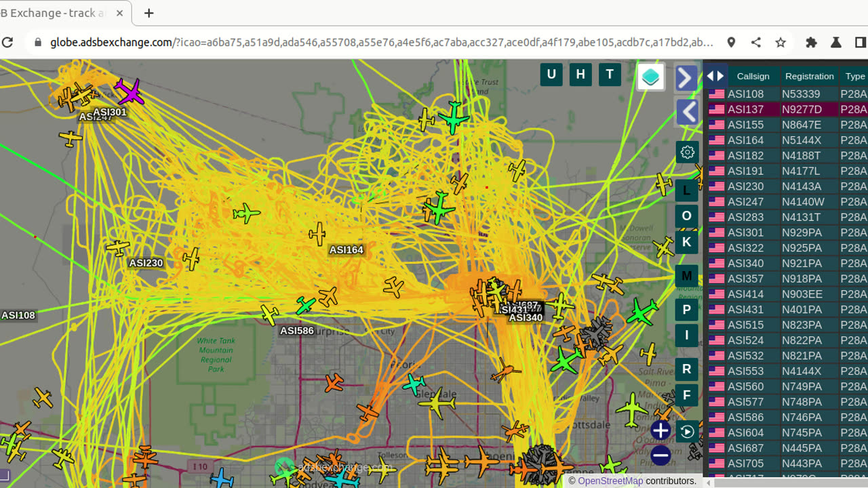868x488 pixels.
Task: Expand sidebar with right chevron button
Action: coord(686,78)
